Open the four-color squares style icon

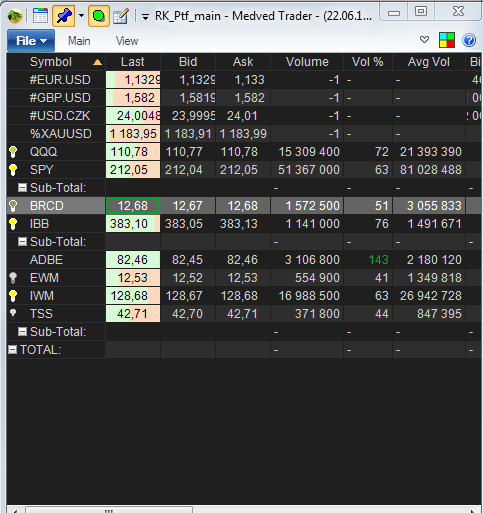pyautogui.click(x=447, y=40)
